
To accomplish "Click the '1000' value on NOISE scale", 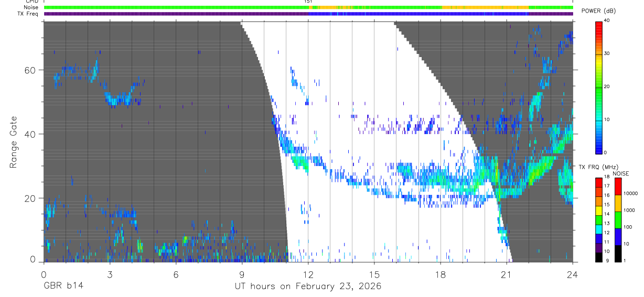I will point(630,211).
